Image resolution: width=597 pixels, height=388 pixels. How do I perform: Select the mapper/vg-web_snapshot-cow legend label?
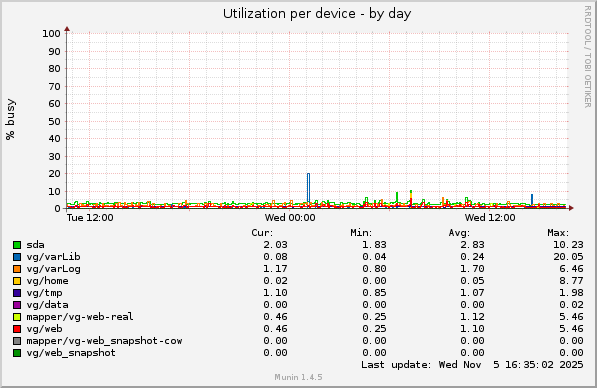point(104,341)
